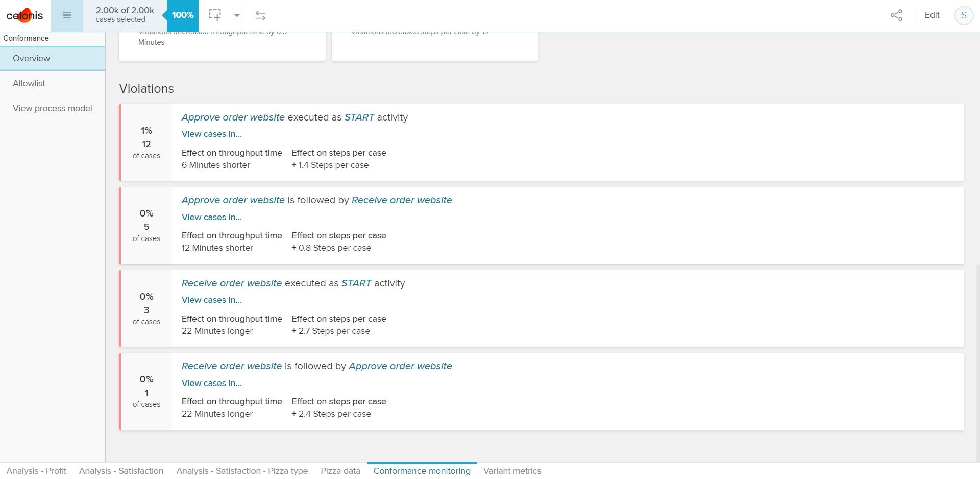Expand the selection tool dropdown arrow
This screenshot has height=479, width=980.
tap(237, 15)
